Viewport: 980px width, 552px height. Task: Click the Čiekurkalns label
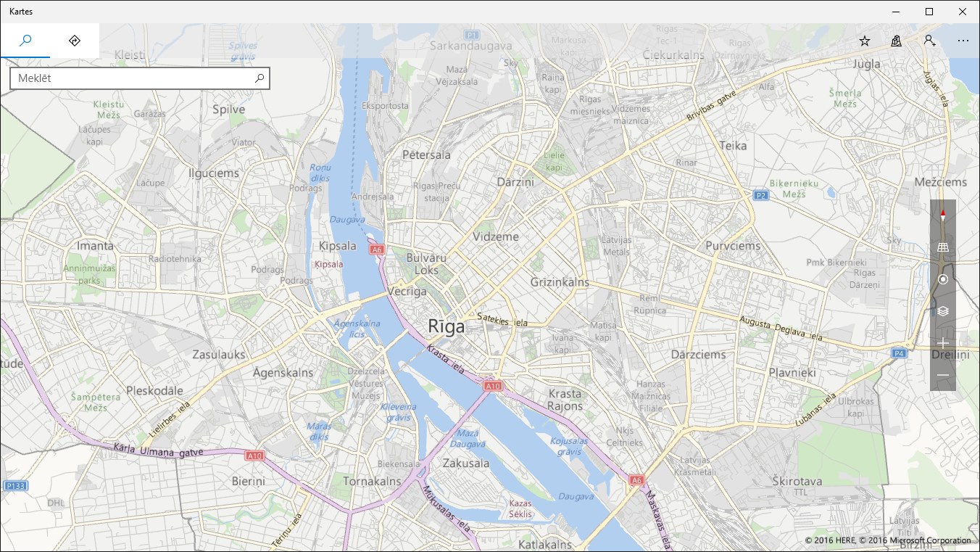pyautogui.click(x=674, y=55)
